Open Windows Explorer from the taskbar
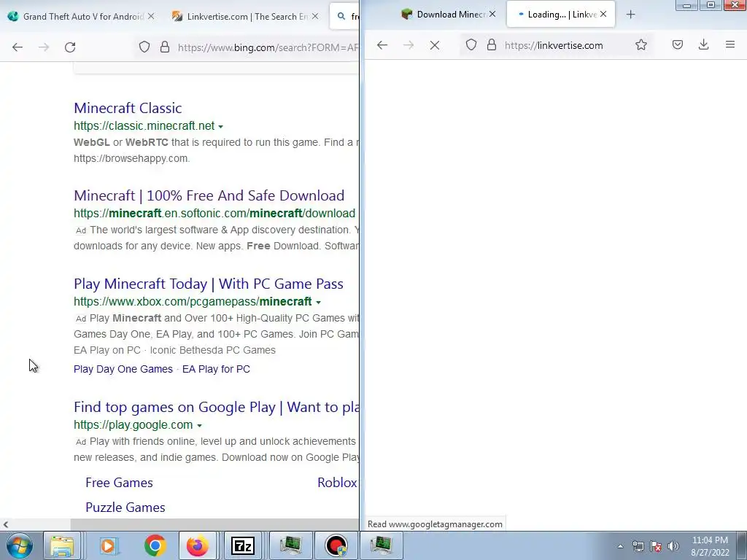The width and height of the screenshot is (747, 560). pos(62,545)
